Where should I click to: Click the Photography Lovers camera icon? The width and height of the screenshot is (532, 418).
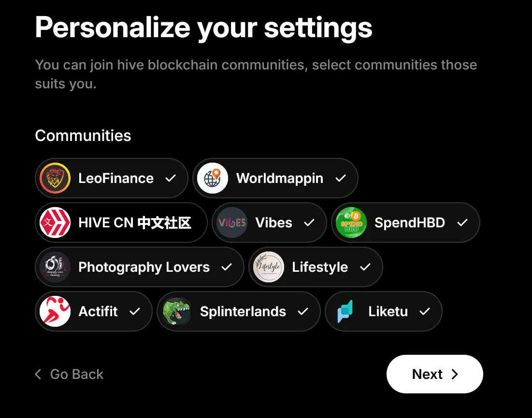coord(55,267)
